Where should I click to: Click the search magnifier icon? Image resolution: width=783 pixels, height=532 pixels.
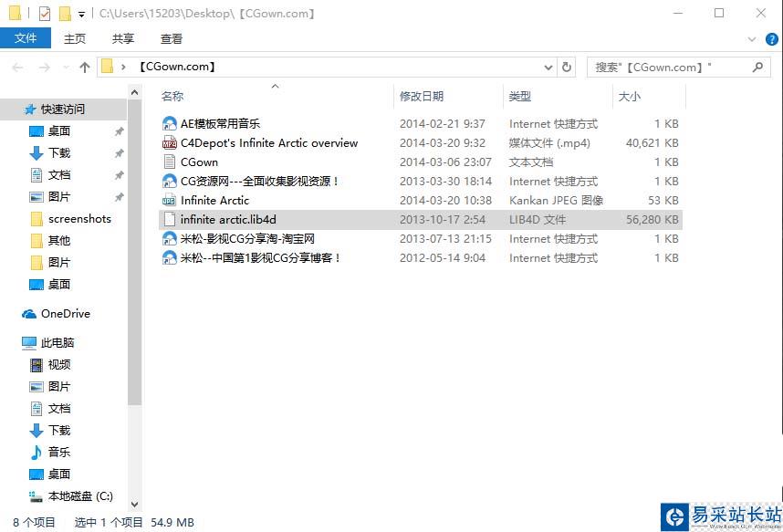point(757,67)
